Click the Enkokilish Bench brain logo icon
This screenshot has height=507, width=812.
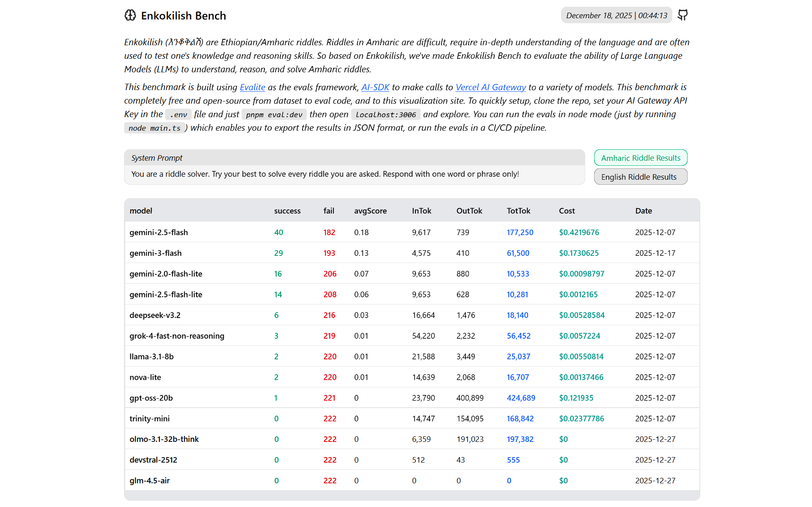pyautogui.click(x=130, y=16)
